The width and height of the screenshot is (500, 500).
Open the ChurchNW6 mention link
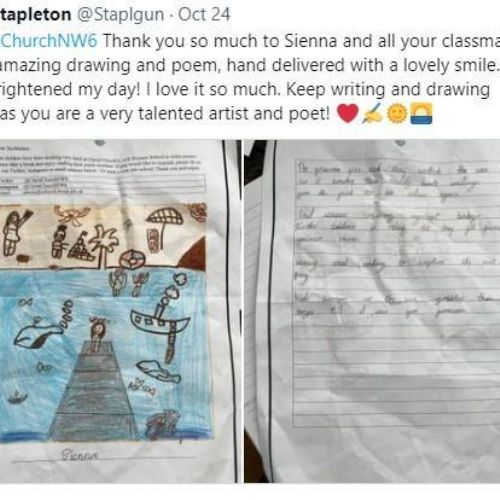point(49,41)
